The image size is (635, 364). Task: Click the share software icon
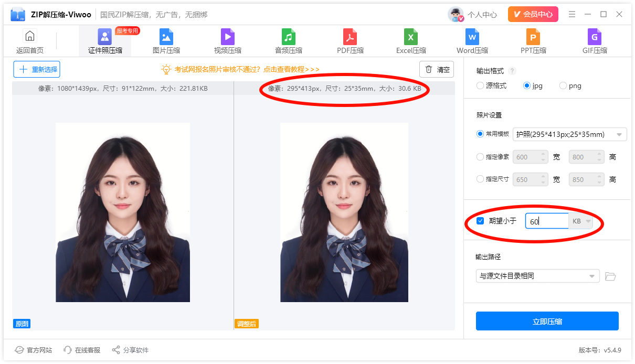coord(116,350)
